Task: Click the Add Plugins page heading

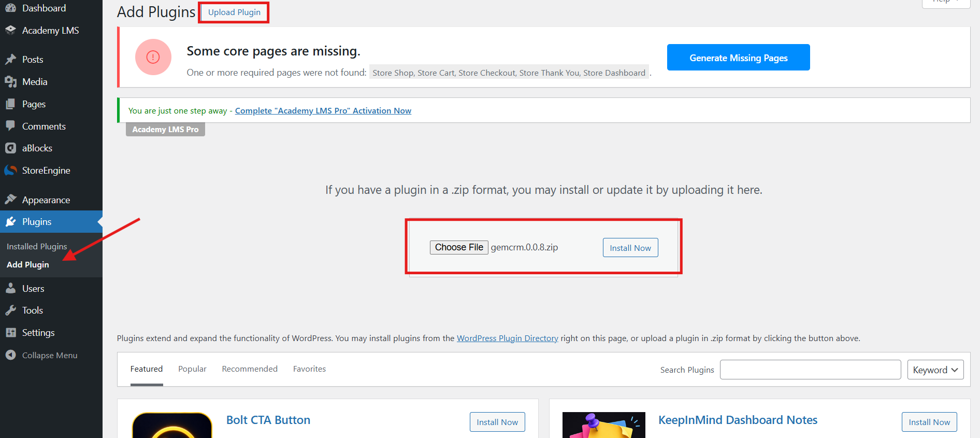Action: coord(156,12)
